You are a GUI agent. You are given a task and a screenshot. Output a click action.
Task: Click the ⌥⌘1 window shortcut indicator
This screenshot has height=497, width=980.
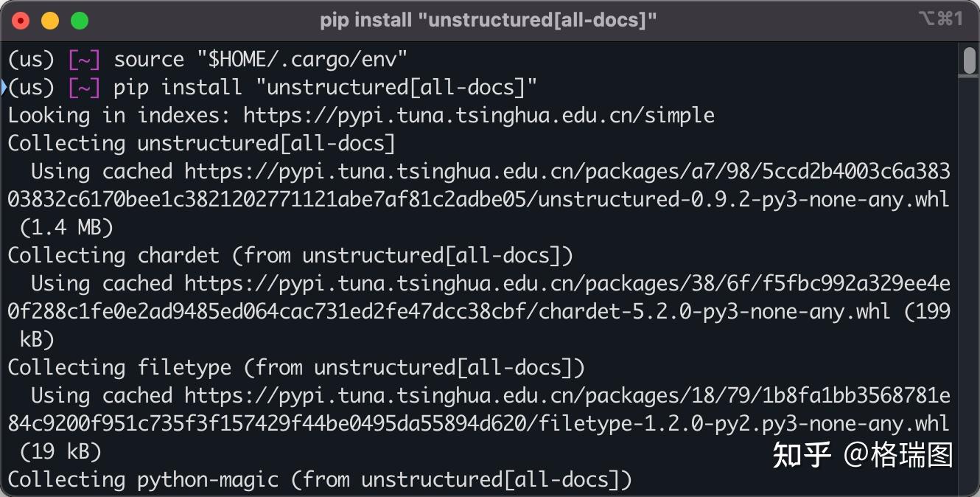(940, 20)
